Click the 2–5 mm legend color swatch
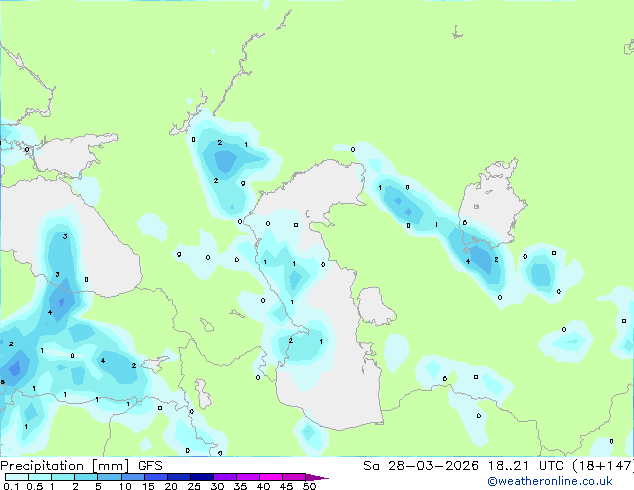This screenshot has height=490, width=634. (x=86, y=477)
